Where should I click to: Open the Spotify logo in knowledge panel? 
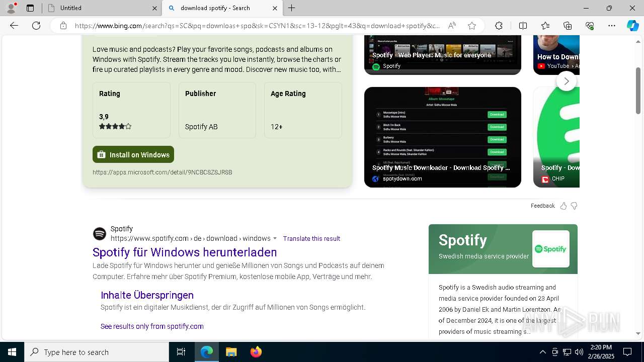[551, 249]
